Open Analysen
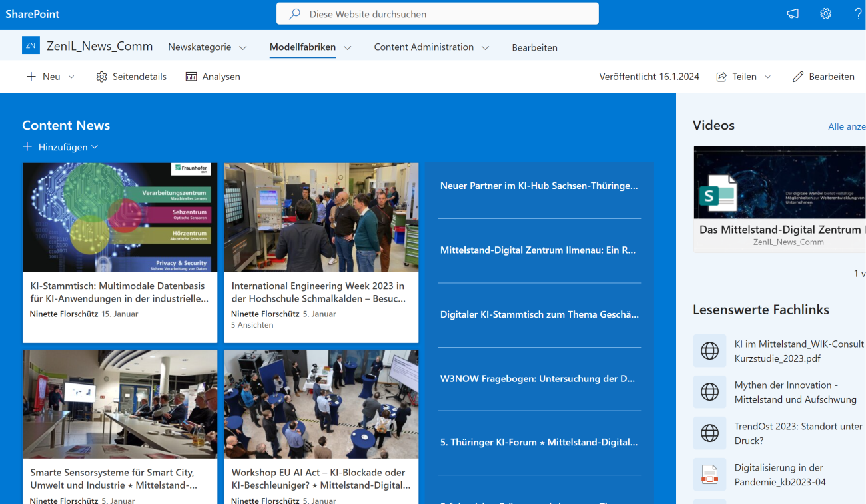866x504 pixels. click(213, 77)
